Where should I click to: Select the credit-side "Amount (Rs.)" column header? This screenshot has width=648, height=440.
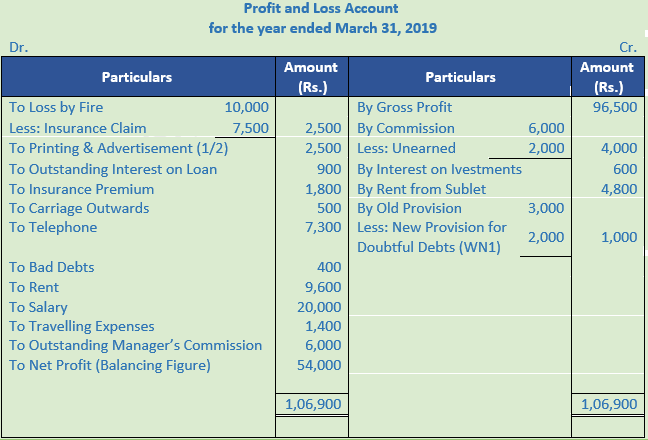(607, 77)
